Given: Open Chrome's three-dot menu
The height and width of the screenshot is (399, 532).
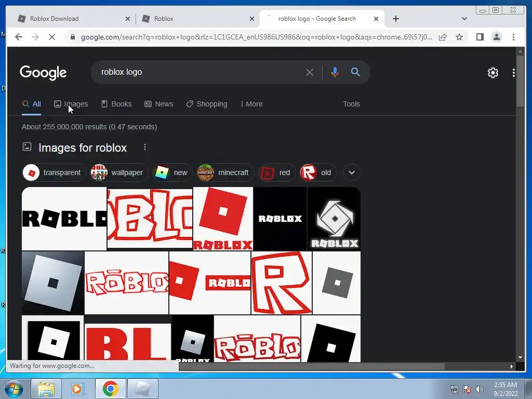Looking at the screenshot, I should coord(513,37).
